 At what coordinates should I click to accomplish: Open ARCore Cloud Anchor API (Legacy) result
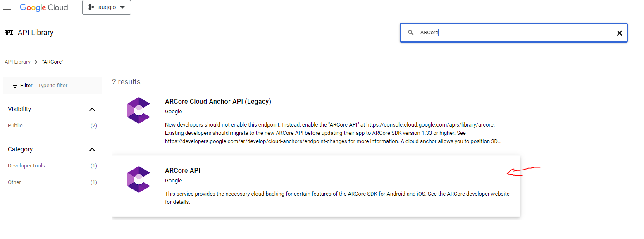pos(218,101)
